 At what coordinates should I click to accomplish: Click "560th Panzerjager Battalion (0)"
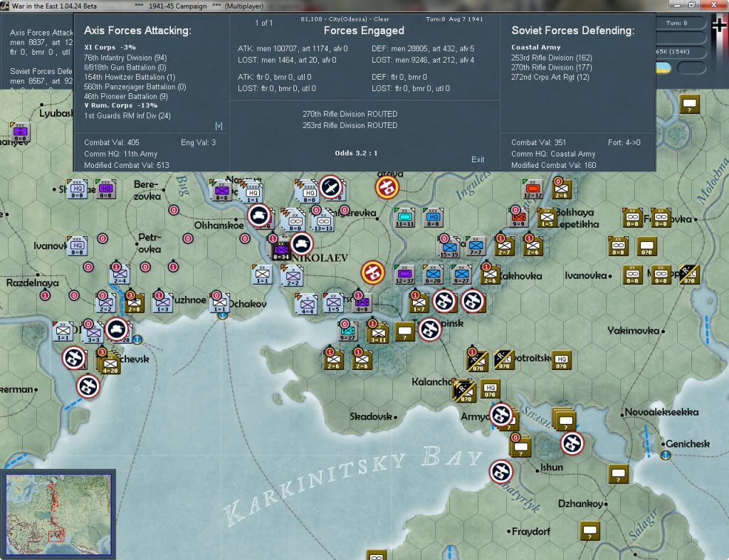(135, 87)
